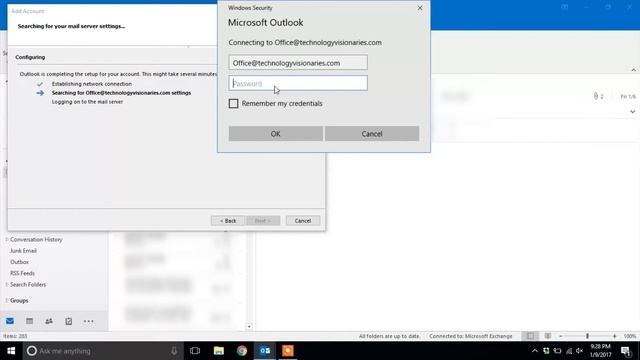This screenshot has height=360, width=640.
Task: Click Cancel in Windows Security dialog
Action: click(x=372, y=134)
